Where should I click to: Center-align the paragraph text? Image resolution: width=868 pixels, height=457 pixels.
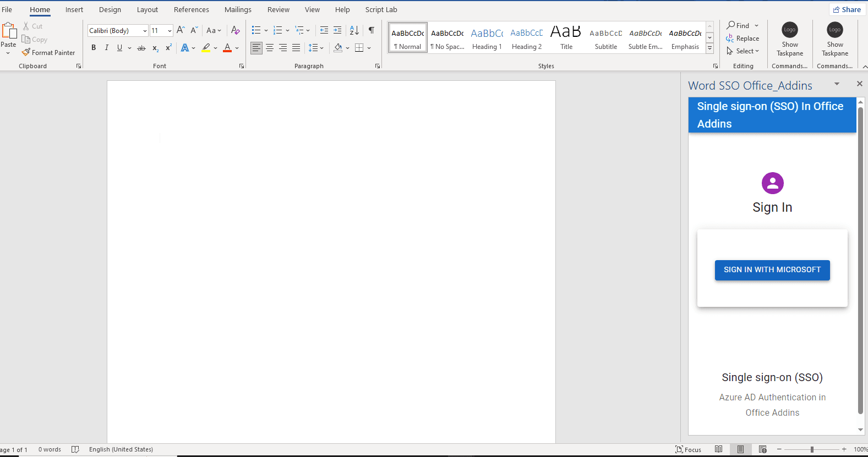pos(270,48)
